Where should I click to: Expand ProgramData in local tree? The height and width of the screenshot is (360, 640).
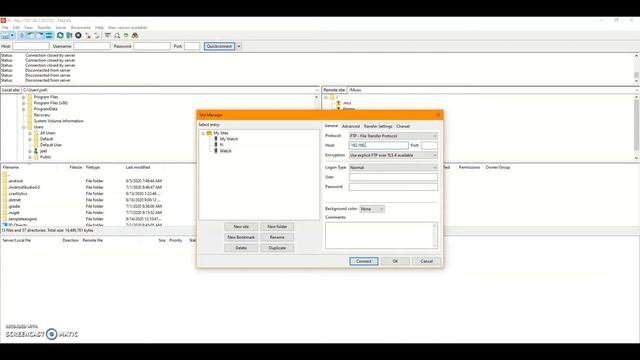coord(24,109)
